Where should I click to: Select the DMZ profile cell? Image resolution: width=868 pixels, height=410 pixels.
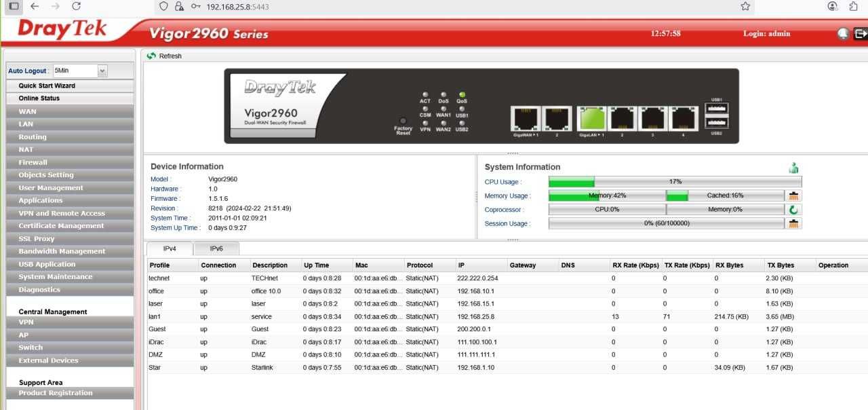[172, 355]
